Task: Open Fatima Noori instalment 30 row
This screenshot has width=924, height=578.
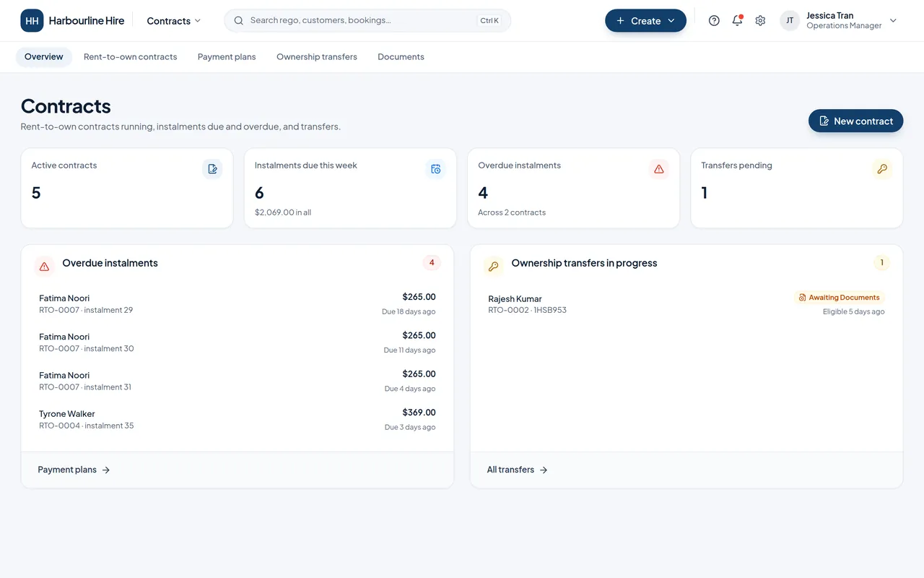Action: pos(237,342)
